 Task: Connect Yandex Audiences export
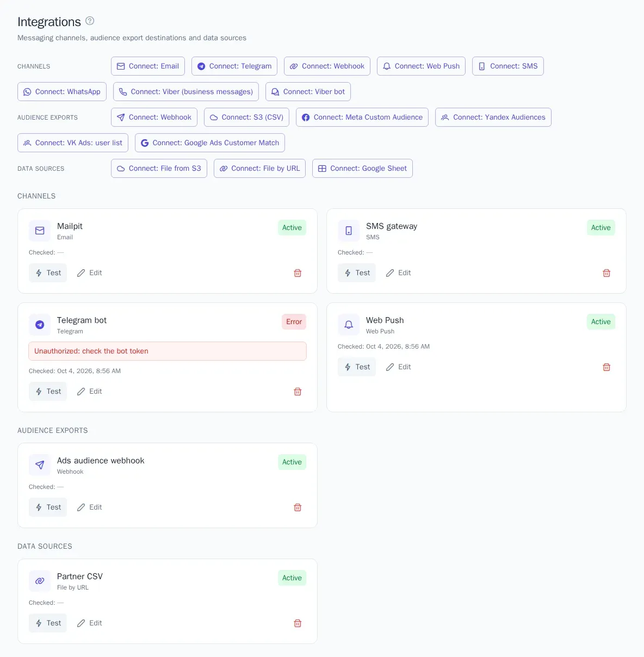[x=493, y=117]
